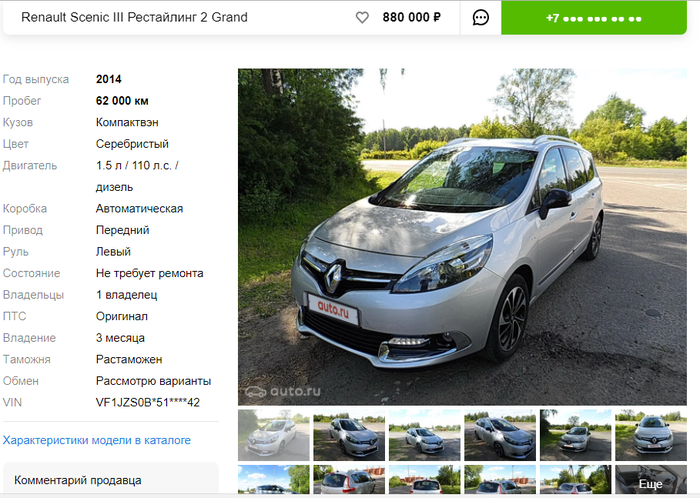Viewport: 700px width, 498px height.
Task: Select second bottom-row thumbnail with rear view
Action: click(349, 479)
